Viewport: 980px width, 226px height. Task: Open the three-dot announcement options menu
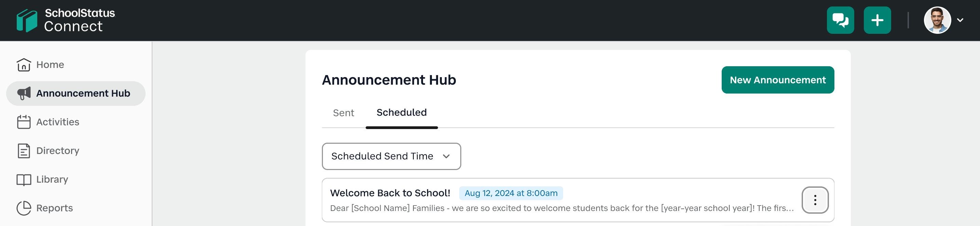point(815,200)
